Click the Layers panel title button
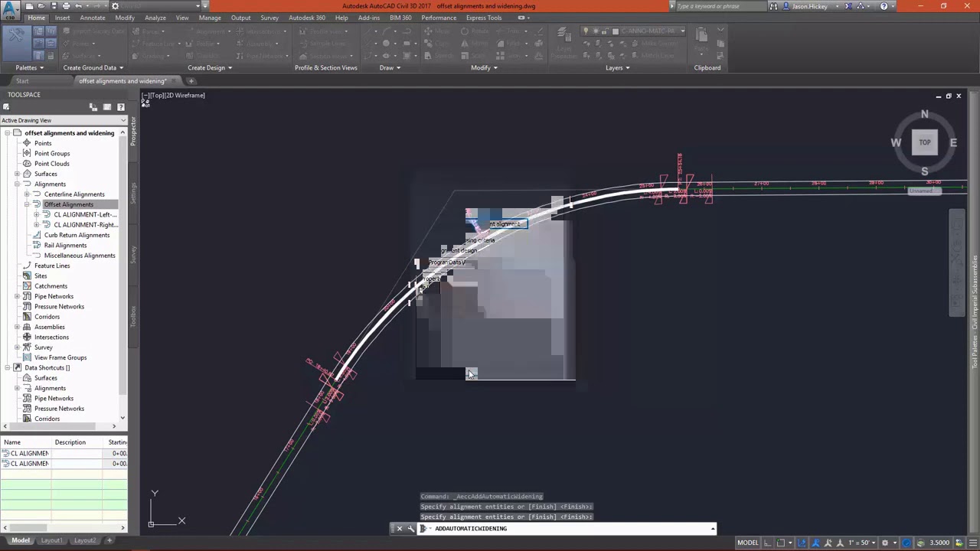 tap(618, 67)
